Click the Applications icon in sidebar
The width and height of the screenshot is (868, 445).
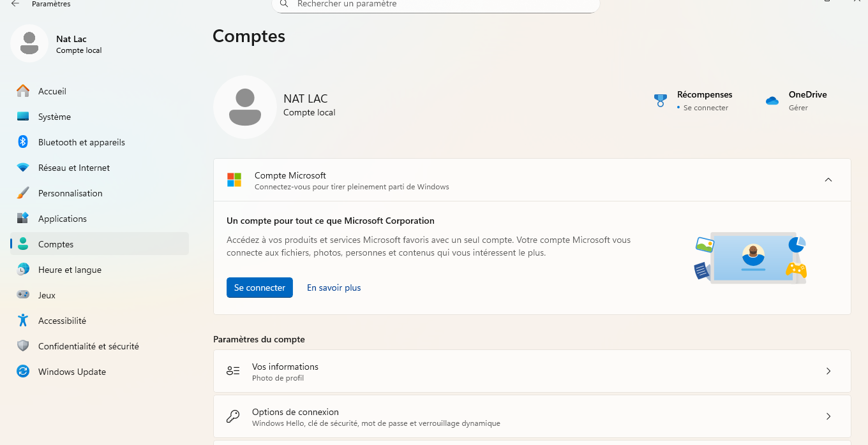pyautogui.click(x=23, y=219)
